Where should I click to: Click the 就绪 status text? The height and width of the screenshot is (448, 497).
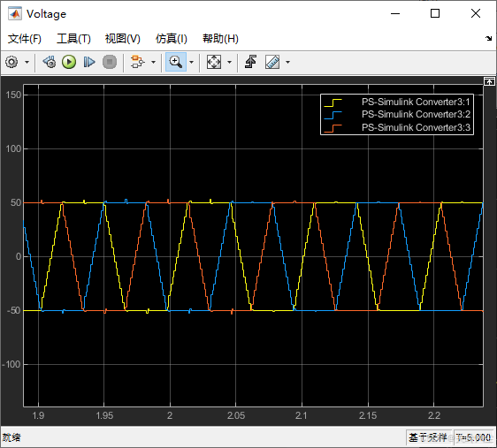coord(11,437)
